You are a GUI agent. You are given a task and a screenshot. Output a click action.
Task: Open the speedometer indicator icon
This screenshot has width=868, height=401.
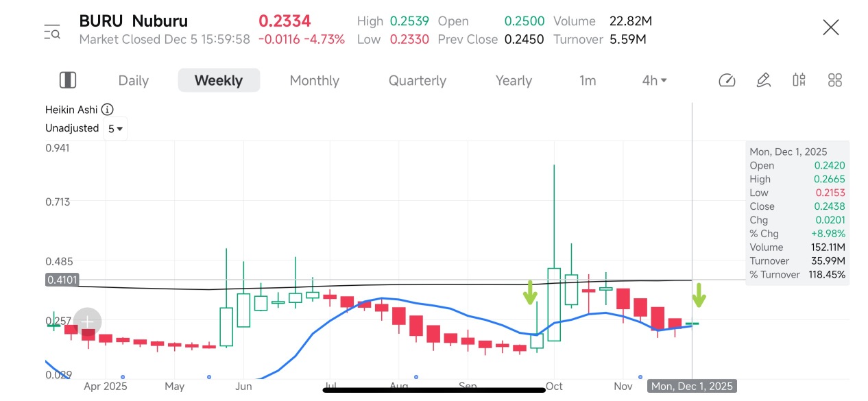tap(727, 80)
